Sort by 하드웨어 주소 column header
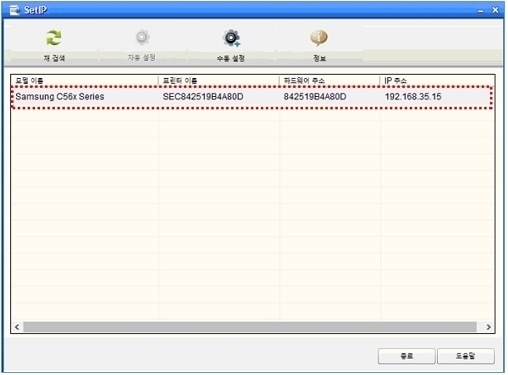Screen dimensions: 508x375 (330, 80)
